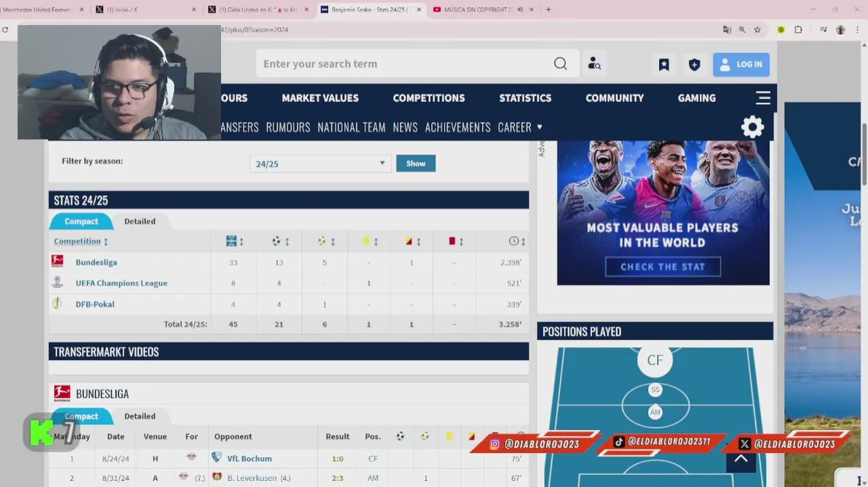Click the CF position circle on the pitch
The height and width of the screenshot is (487, 868).
pyautogui.click(x=655, y=360)
